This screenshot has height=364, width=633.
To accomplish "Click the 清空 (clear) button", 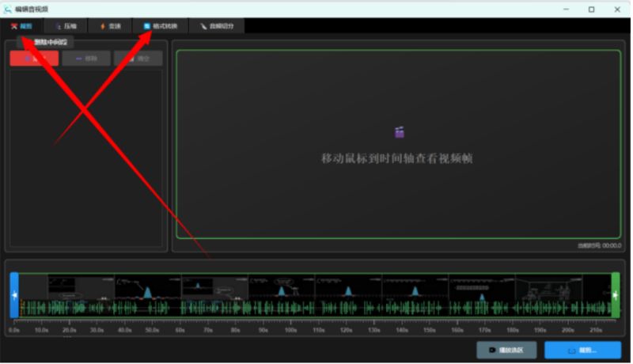I will (x=138, y=59).
